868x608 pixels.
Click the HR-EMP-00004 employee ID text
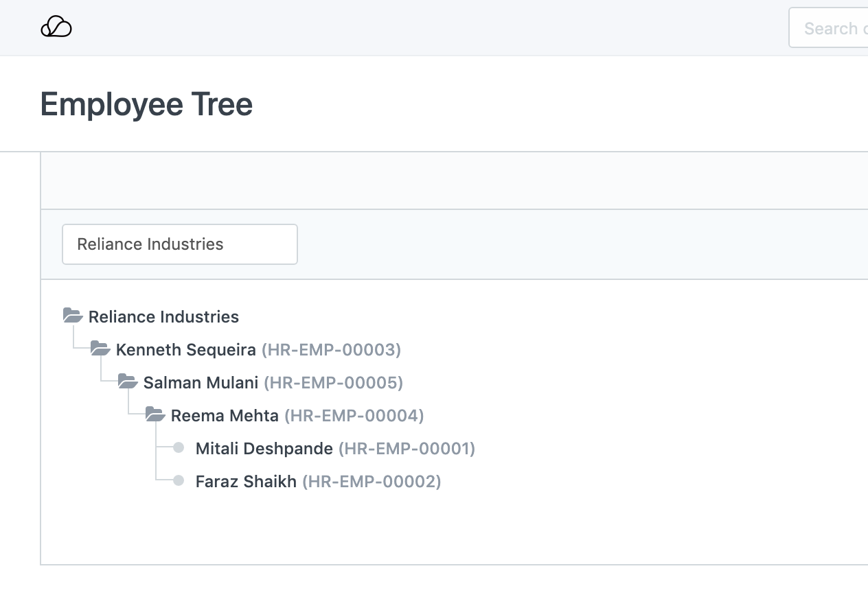point(354,416)
